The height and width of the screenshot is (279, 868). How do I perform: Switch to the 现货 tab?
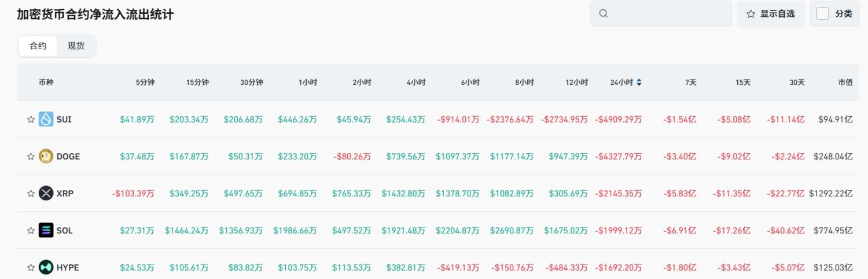[76, 46]
